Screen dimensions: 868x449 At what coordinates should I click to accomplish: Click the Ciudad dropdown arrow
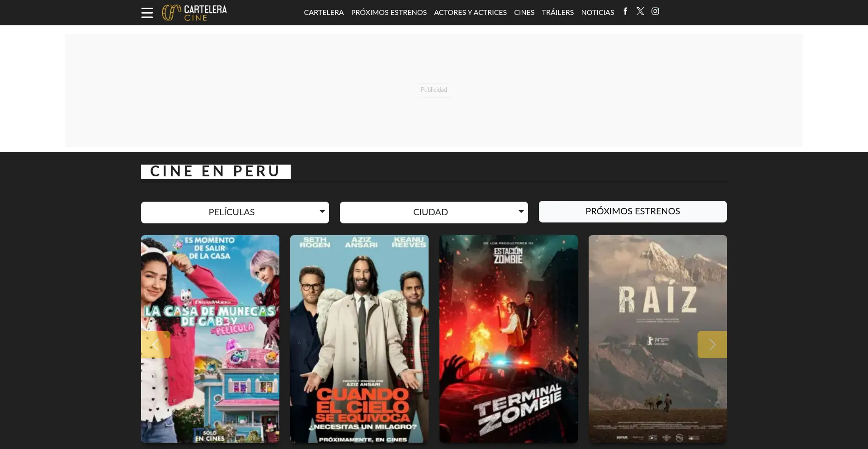click(521, 212)
